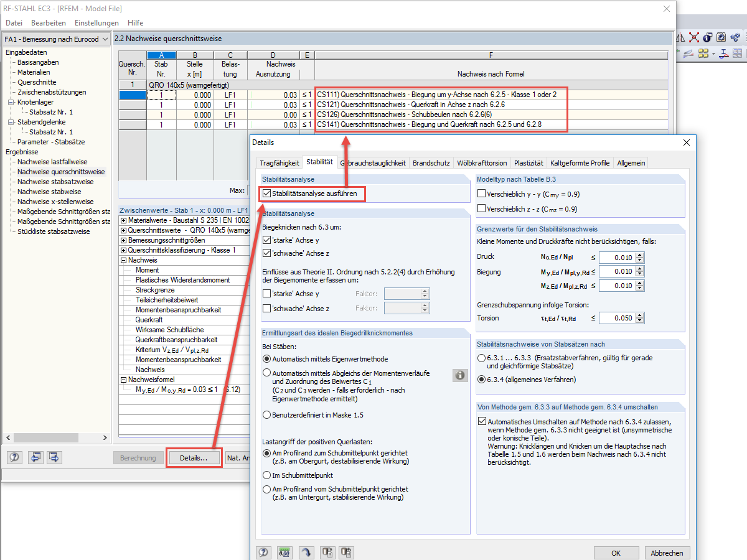Open help icon in Details dialog

(264, 552)
